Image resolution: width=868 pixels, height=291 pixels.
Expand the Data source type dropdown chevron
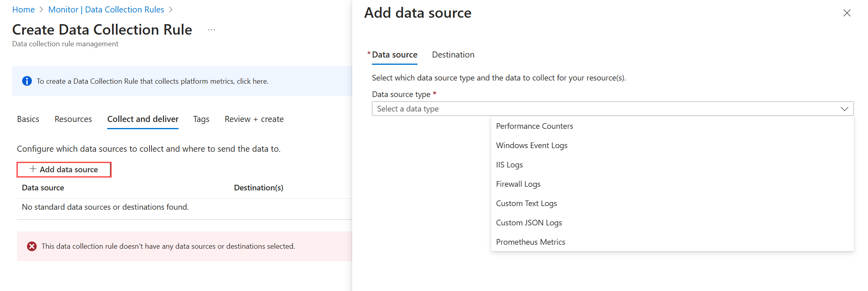844,109
